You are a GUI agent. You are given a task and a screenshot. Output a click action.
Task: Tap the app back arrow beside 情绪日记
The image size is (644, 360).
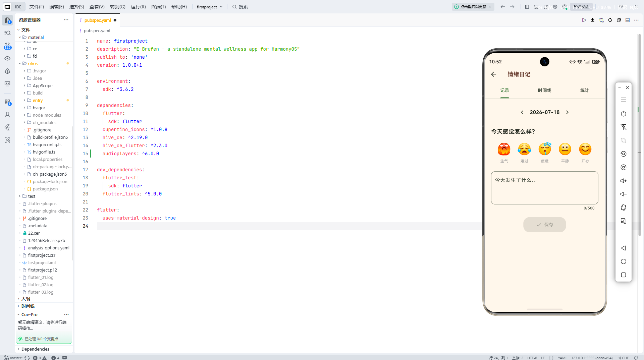pos(494,74)
